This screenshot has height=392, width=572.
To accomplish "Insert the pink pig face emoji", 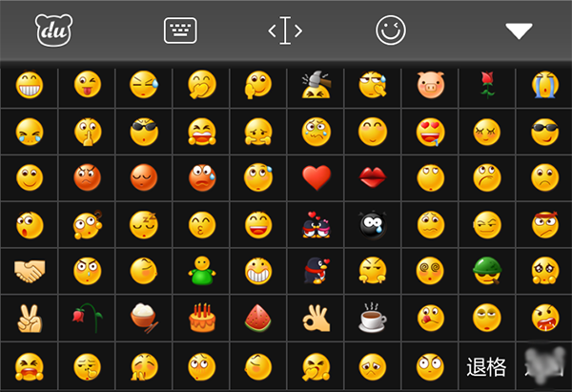I will pyautogui.click(x=431, y=85).
